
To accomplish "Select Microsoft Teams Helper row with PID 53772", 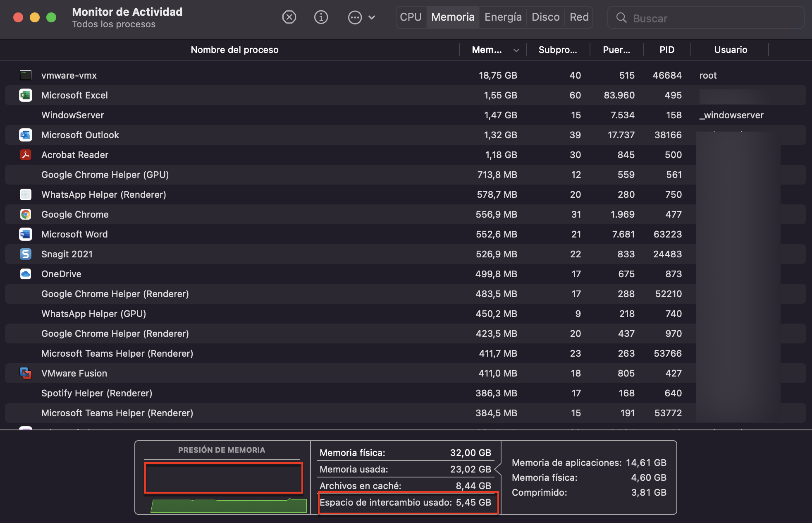I will pyautogui.click(x=406, y=413).
